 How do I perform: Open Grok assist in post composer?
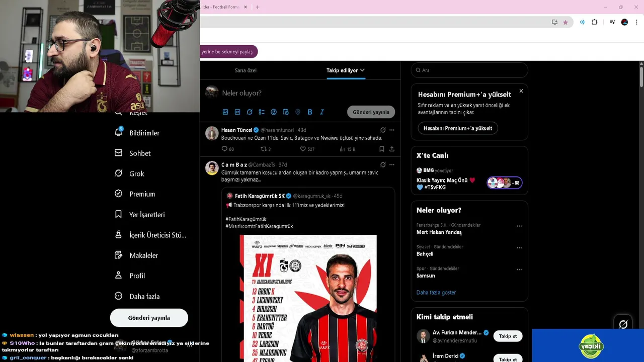coord(250,112)
